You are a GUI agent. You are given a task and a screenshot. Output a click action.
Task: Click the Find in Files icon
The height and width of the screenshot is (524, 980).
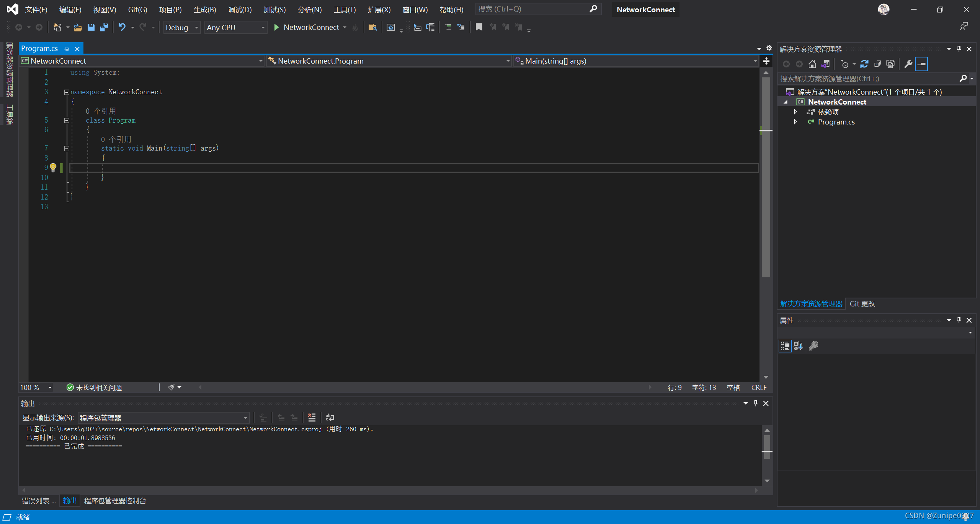tap(372, 27)
